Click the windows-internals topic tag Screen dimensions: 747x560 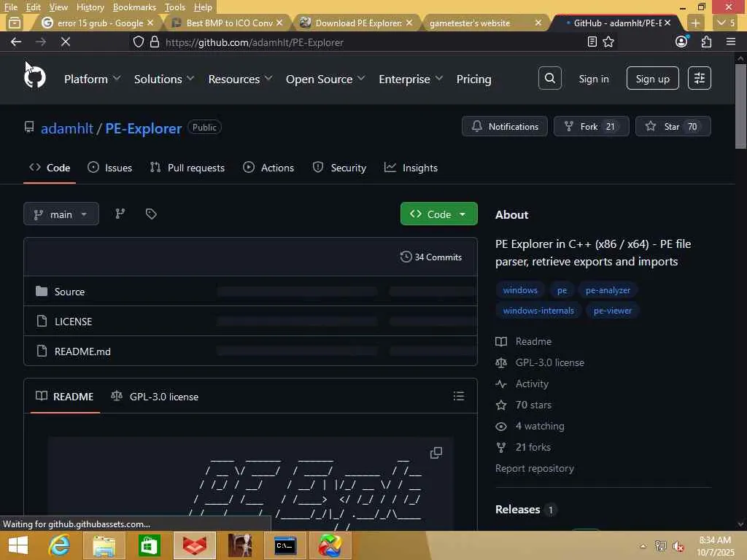click(x=538, y=311)
